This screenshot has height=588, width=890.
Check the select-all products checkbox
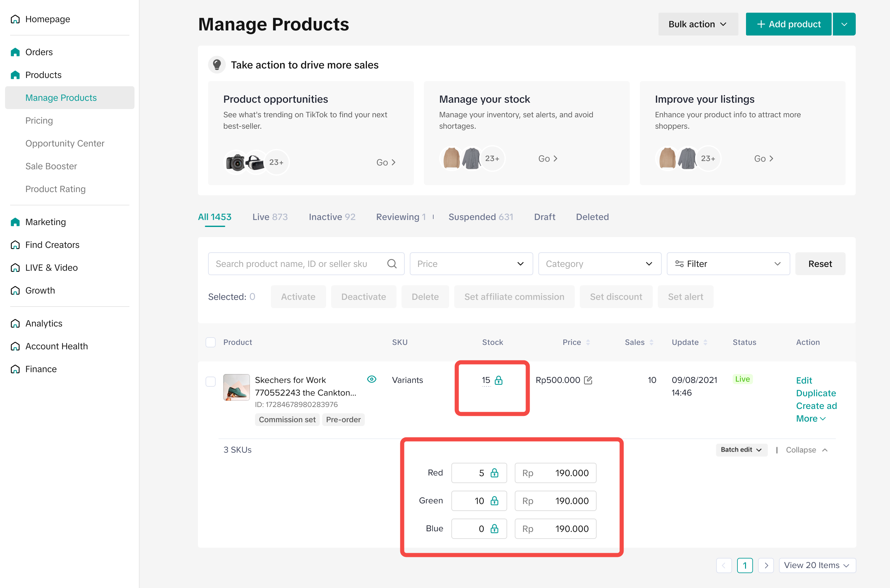click(211, 342)
